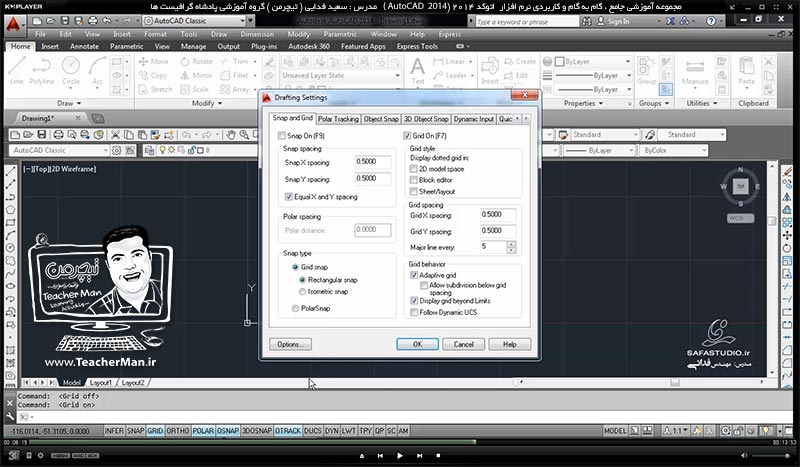800x467 pixels.
Task: Select the Polyline tool
Action: click(41, 70)
